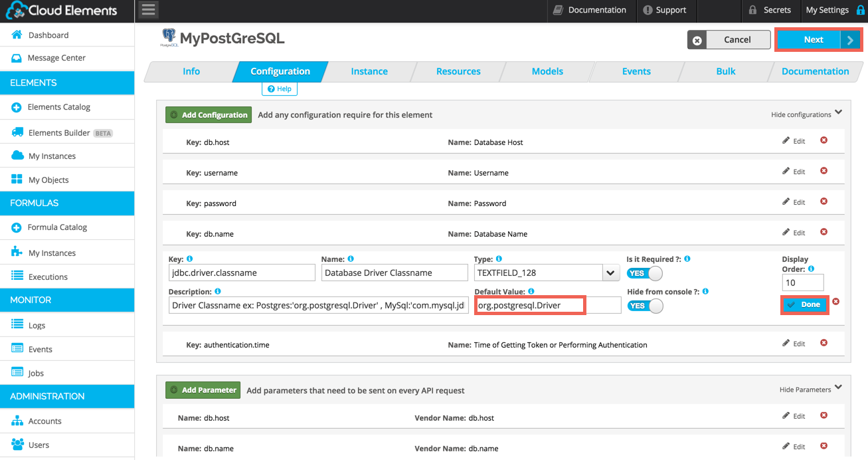Edit the username configuration

click(x=794, y=172)
